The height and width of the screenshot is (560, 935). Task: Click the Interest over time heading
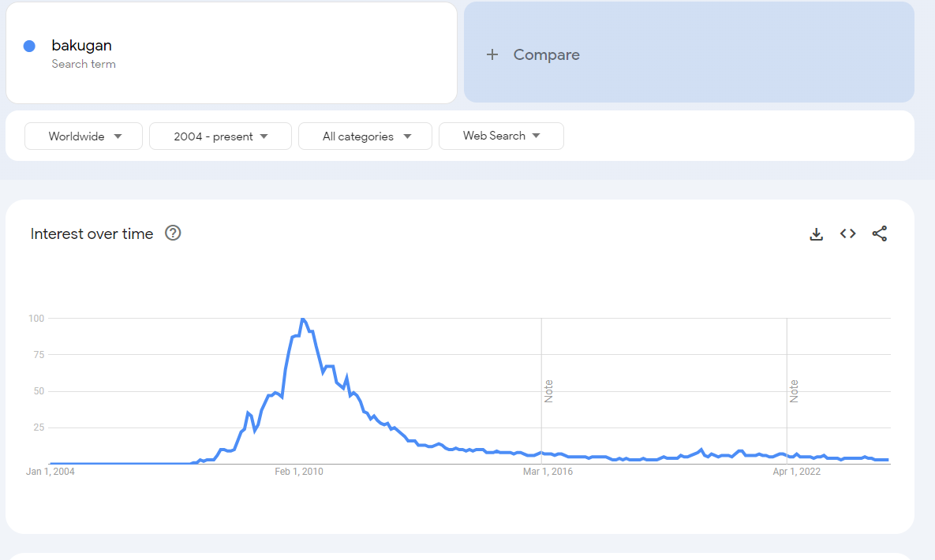92,233
